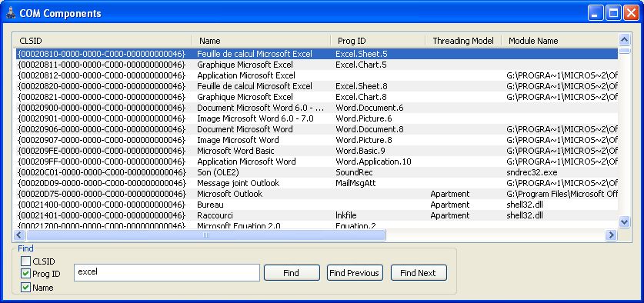Click the sndrec32.exe module name cell
The width and height of the screenshot is (644, 303).
[x=532, y=172]
